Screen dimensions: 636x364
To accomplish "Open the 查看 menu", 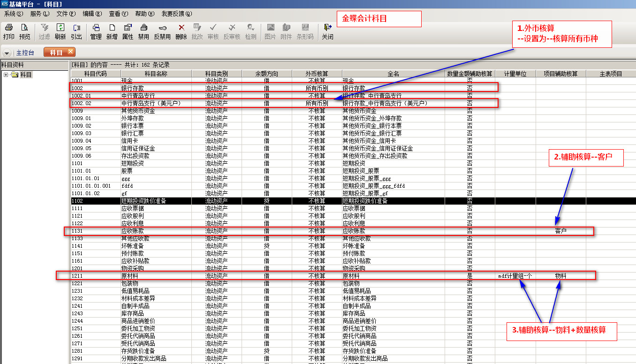I will (x=118, y=14).
